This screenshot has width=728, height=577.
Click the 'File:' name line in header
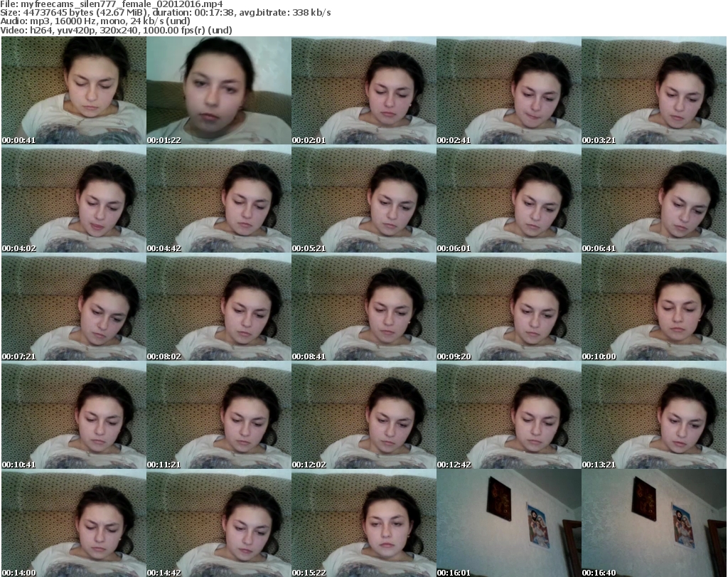(112, 4)
